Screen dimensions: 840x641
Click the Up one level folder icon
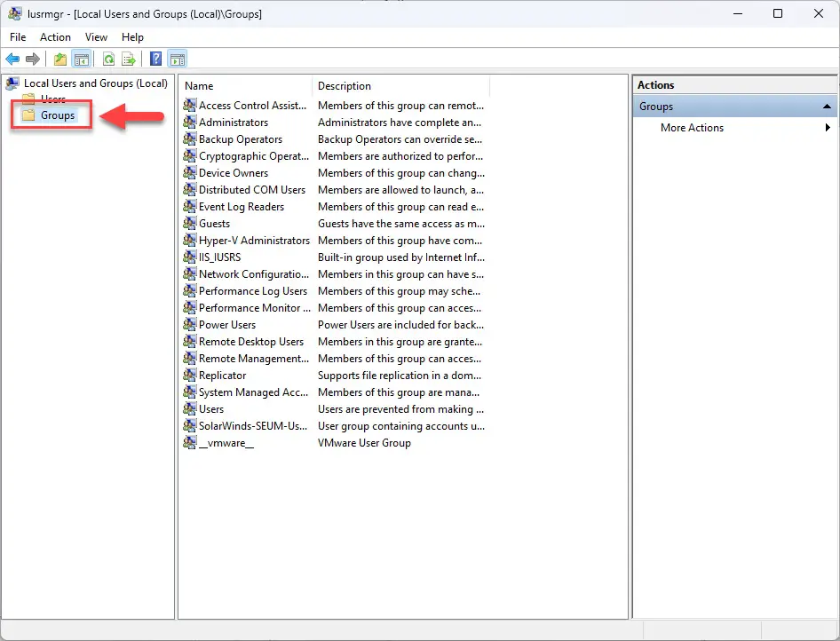click(x=60, y=59)
